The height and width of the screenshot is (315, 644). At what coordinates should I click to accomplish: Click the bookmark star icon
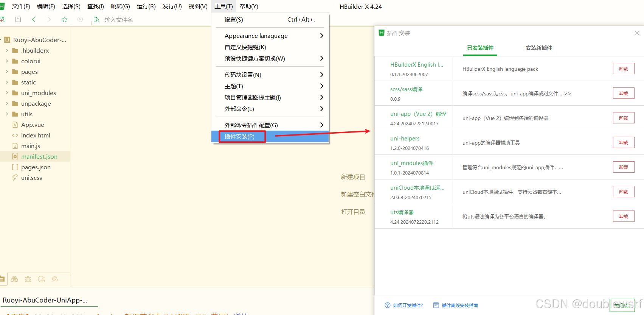pos(65,19)
